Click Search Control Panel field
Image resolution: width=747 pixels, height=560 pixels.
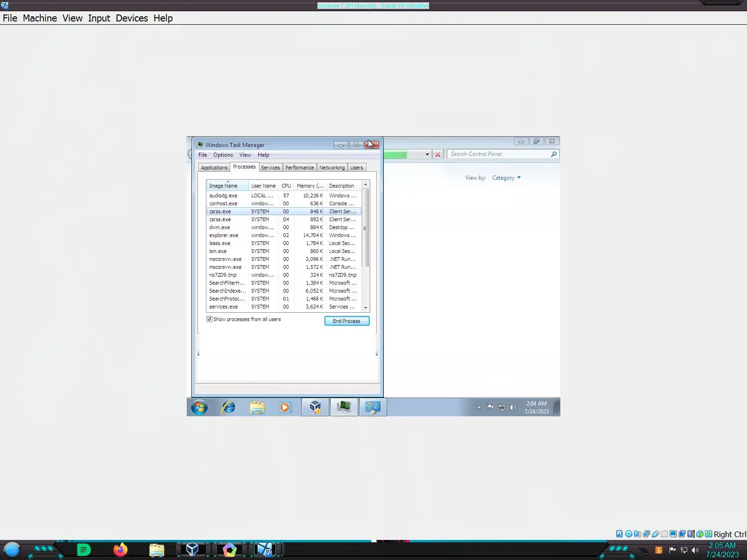503,154
